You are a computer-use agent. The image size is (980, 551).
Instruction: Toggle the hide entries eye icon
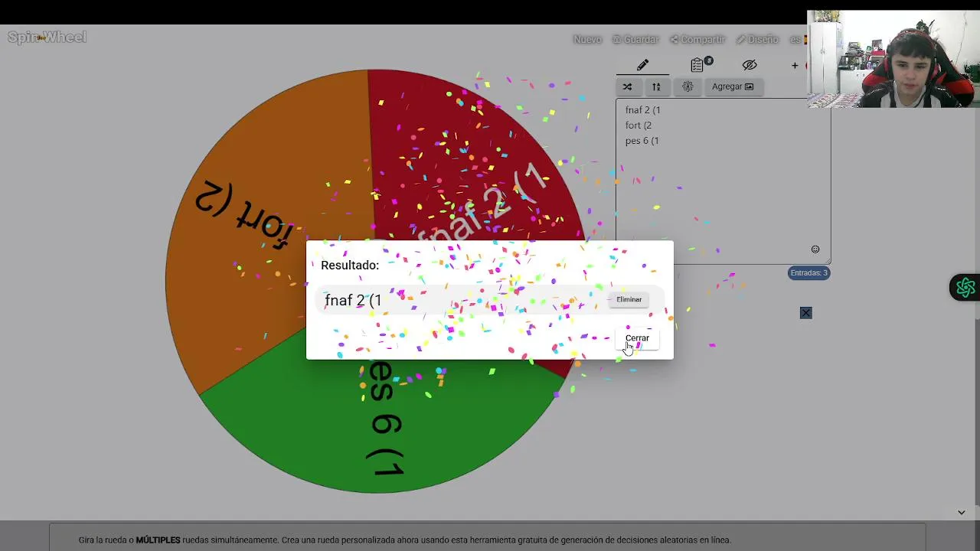750,65
